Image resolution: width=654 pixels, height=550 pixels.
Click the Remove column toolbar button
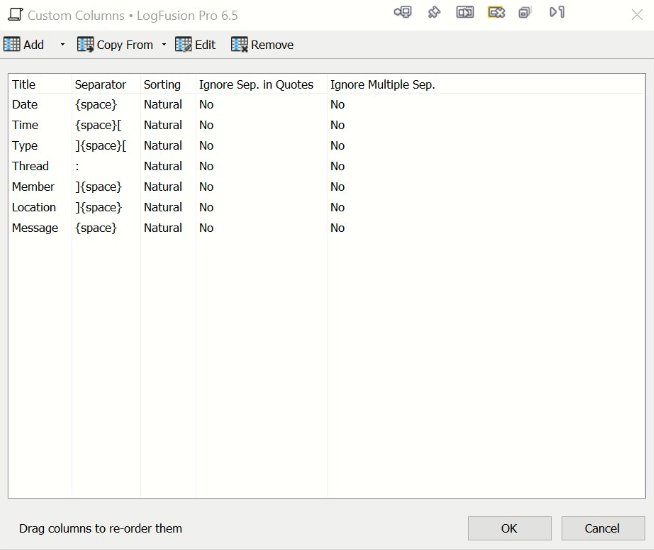coord(262,45)
